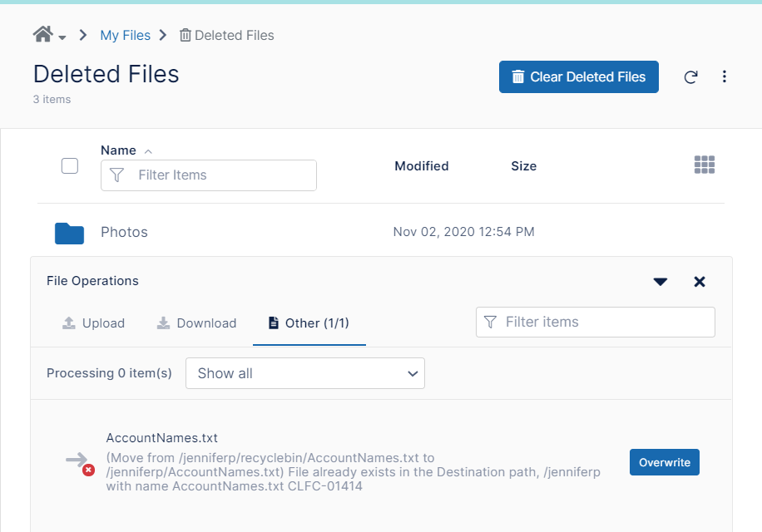This screenshot has height=532, width=762.
Task: Sort by Name column header
Action: tap(118, 150)
